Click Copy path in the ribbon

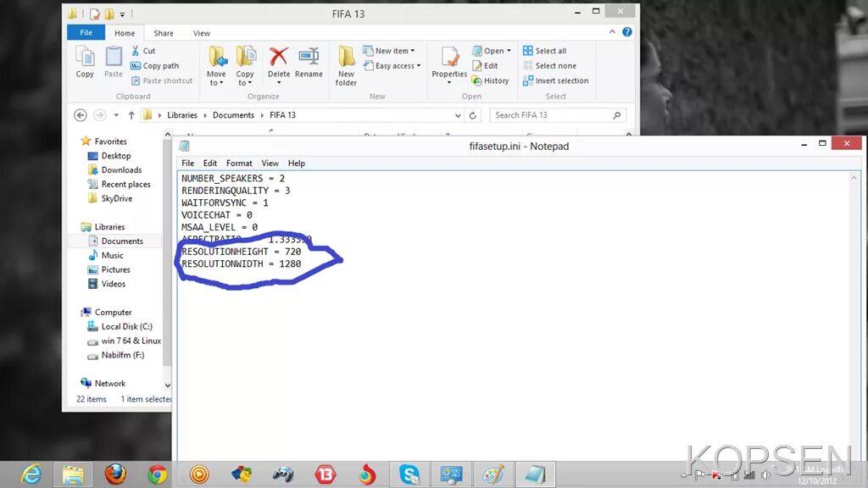pyautogui.click(x=154, y=65)
